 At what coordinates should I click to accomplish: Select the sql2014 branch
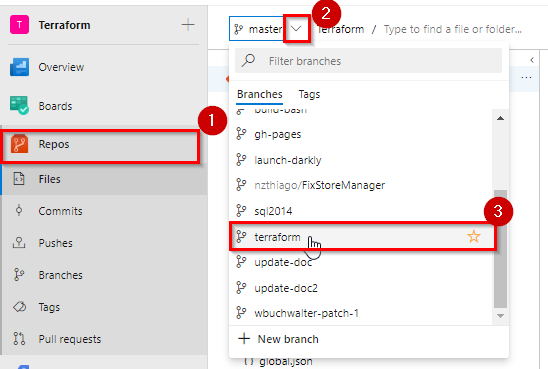pyautogui.click(x=362, y=211)
